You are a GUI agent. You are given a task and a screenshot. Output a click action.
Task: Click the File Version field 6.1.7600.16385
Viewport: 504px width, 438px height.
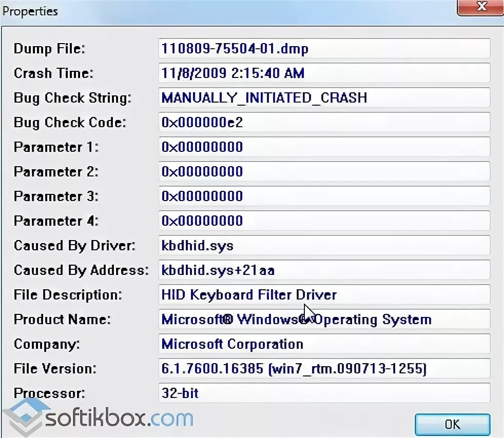pos(324,368)
